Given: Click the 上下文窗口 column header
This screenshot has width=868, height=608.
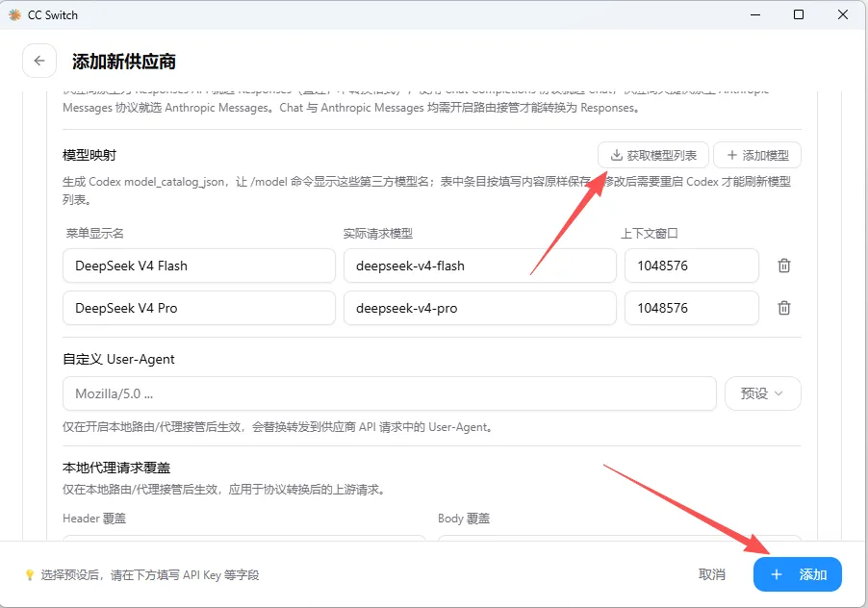Looking at the screenshot, I should tap(650, 234).
